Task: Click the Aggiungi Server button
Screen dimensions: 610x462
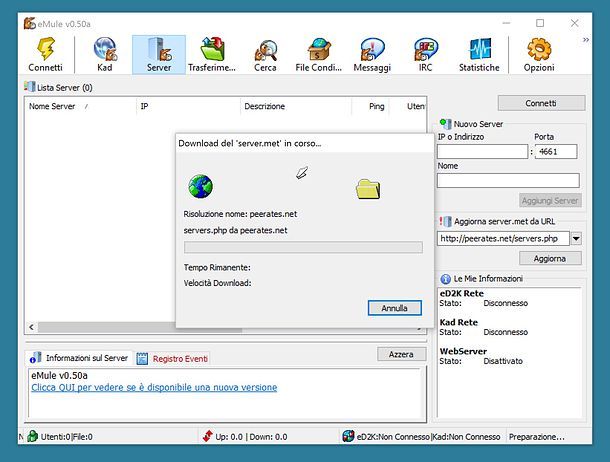Action: coord(550,201)
